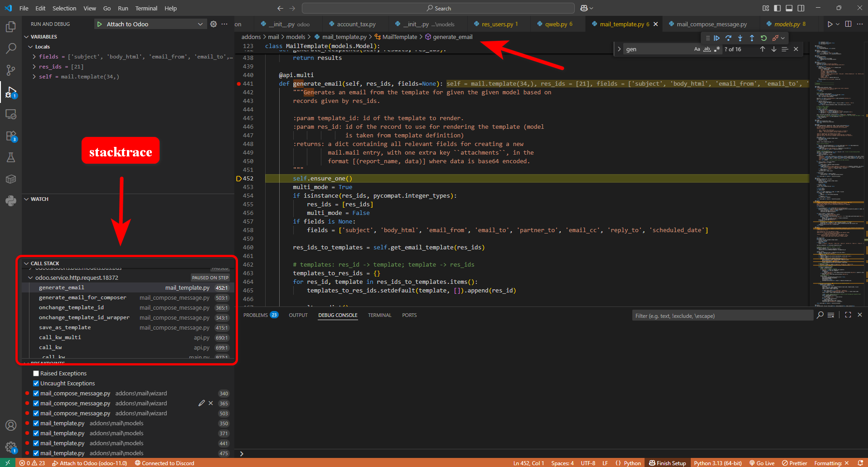Click Finish Setup in the status bar
Screen dimensions: 868x467
(667, 463)
